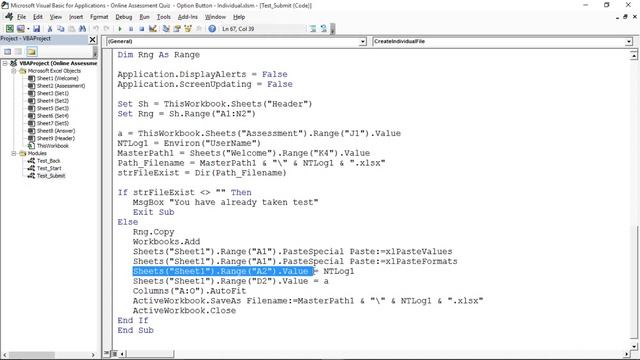Open the Debug menu
The image size is (640, 360).
click(124, 17)
